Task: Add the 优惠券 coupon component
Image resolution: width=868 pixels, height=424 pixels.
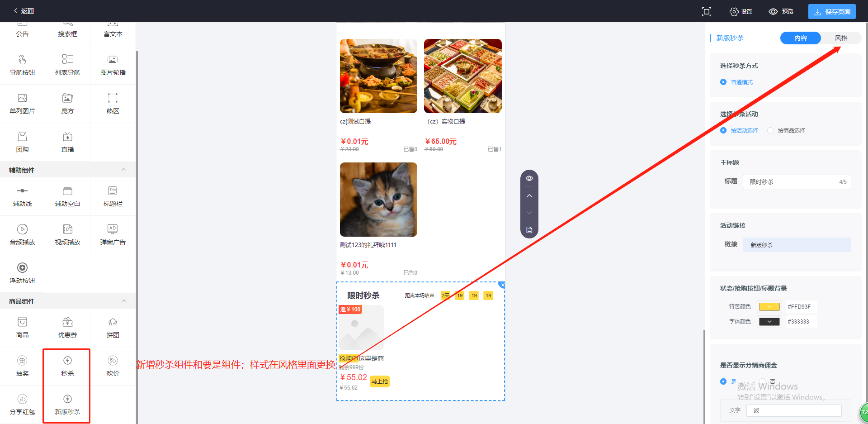Action: pyautogui.click(x=67, y=328)
